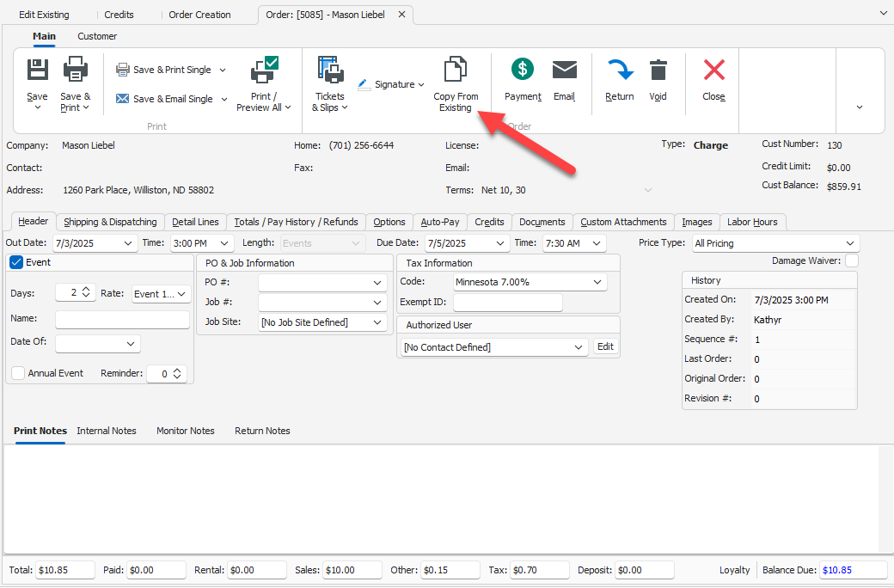Expand the Save & Print Single dropdown arrow
This screenshot has height=588, width=894.
point(223,70)
